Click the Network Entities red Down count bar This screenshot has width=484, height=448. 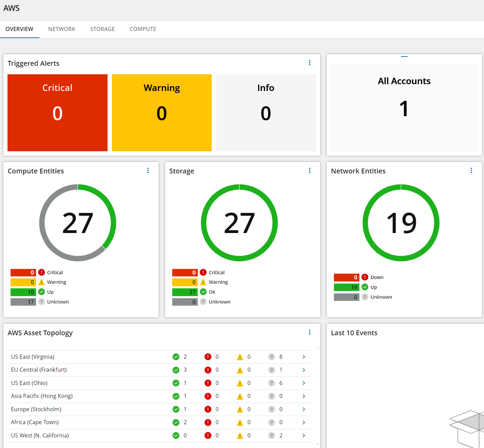click(346, 277)
